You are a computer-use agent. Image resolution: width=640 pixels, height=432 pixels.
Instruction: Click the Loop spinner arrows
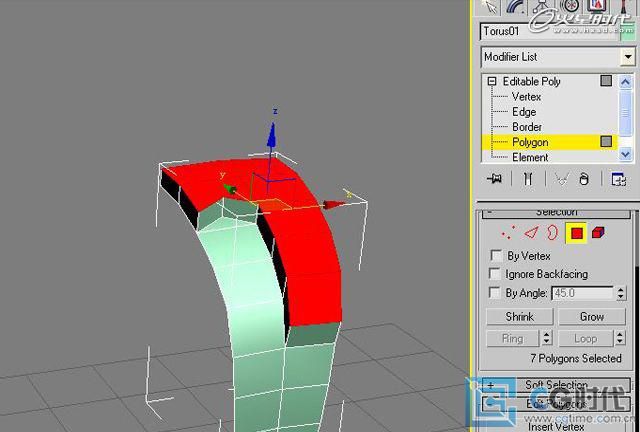620,339
